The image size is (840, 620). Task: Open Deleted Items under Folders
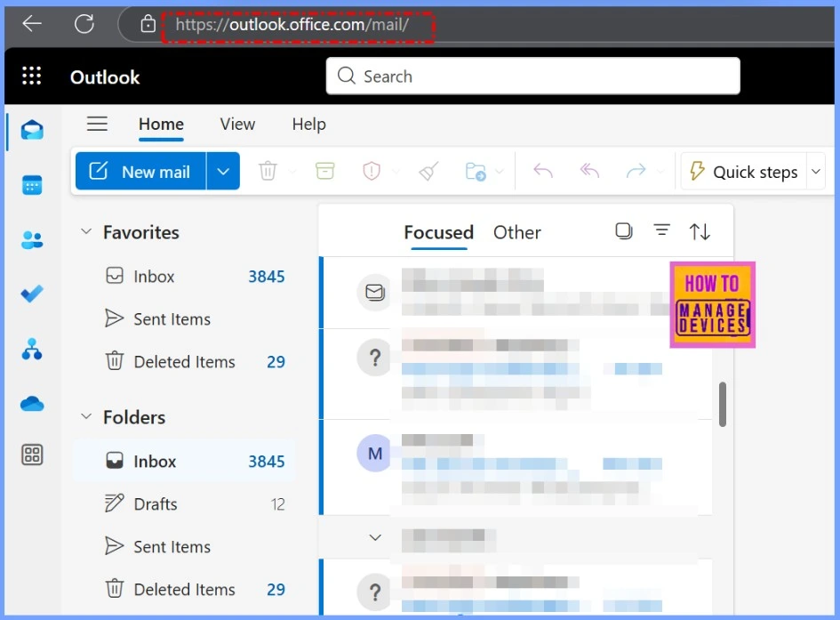(184, 590)
